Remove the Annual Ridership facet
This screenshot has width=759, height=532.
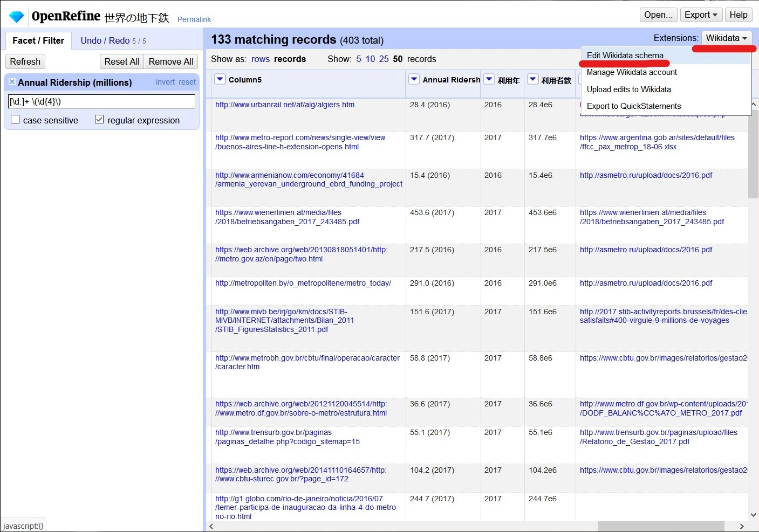(x=12, y=82)
